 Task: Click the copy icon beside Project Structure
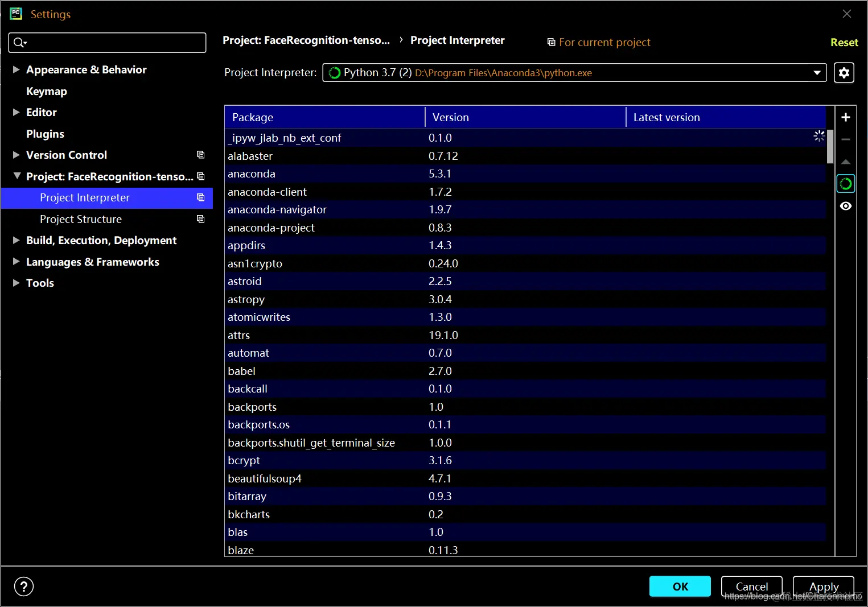point(200,219)
